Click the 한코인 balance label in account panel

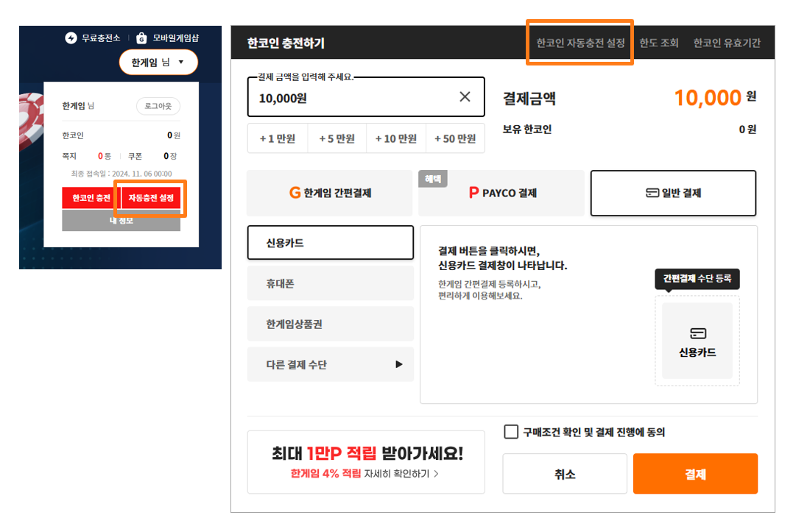pyautogui.click(x=73, y=135)
